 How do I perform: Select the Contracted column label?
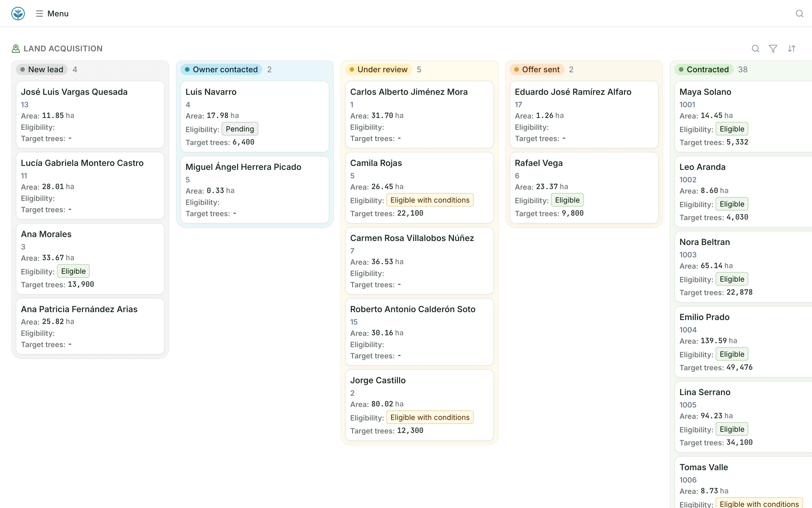tap(704, 69)
